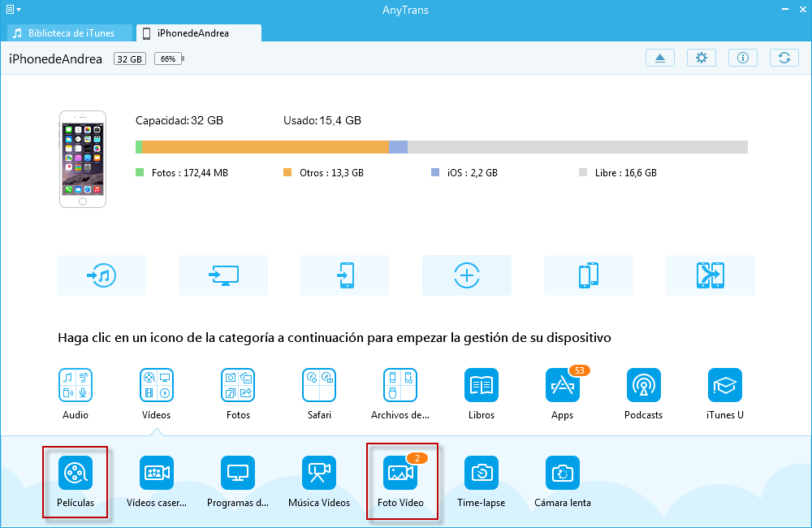Click blue iOS segment of storage bar
812x528 pixels.
[x=398, y=147]
